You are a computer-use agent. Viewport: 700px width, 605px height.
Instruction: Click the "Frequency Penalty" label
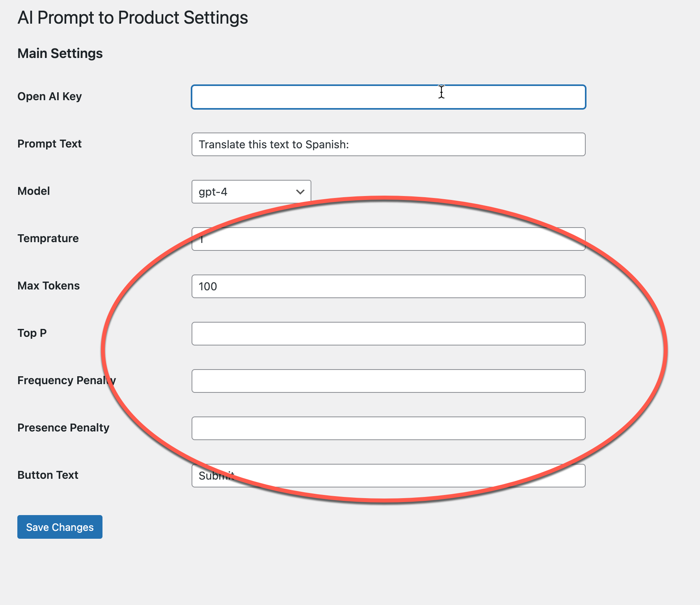tap(66, 381)
